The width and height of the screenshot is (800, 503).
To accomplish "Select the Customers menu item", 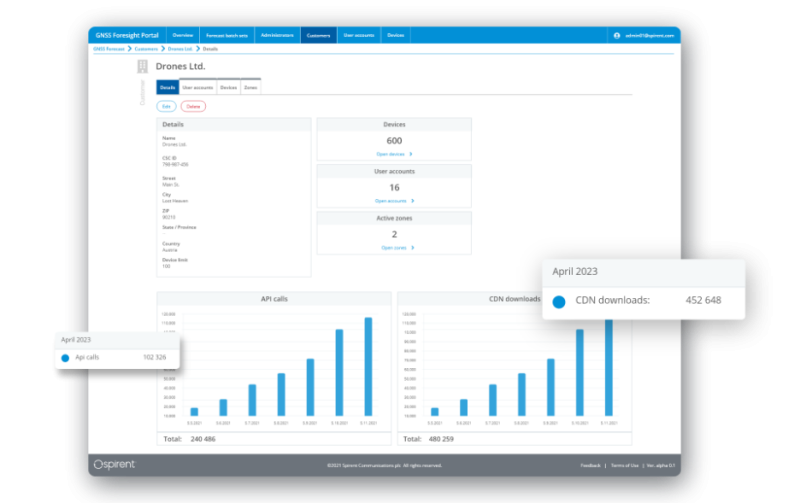I will tap(318, 35).
